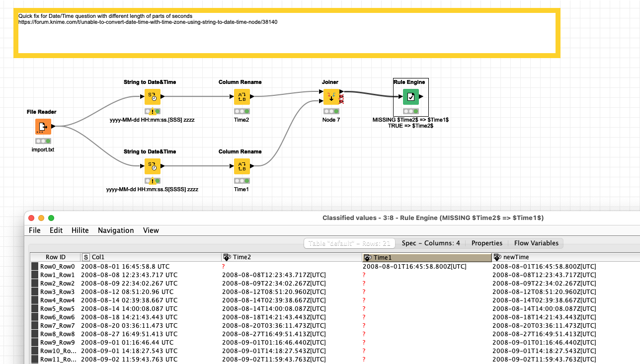Click the Joiner node icon

tap(331, 97)
